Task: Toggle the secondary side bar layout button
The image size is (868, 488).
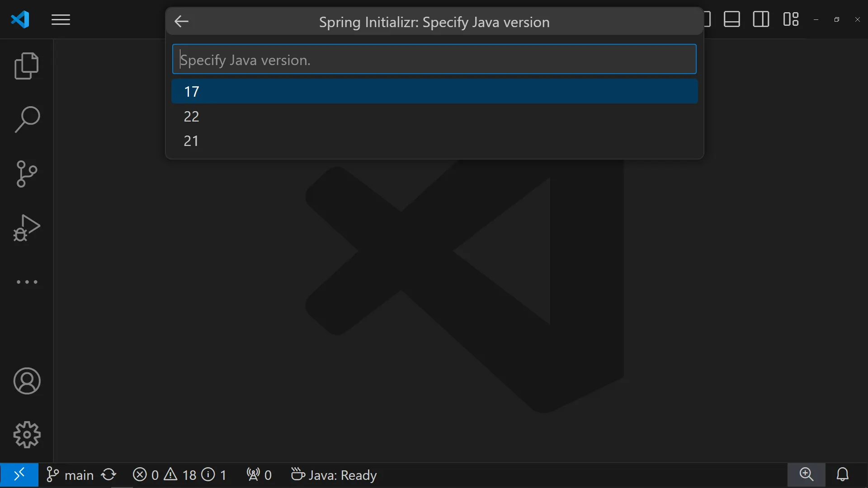Action: 761,19
